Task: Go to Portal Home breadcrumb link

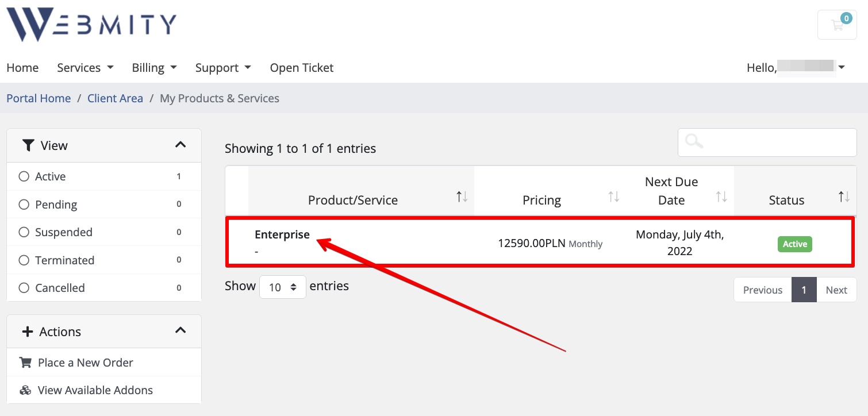Action: click(39, 98)
